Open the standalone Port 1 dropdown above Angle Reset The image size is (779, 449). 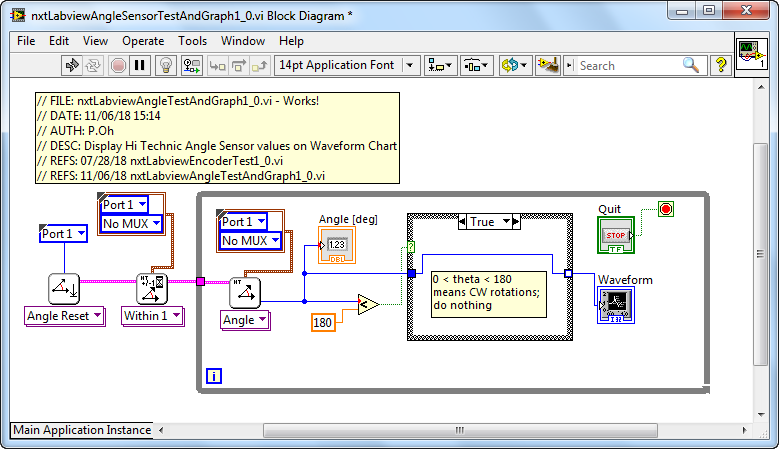pyautogui.click(x=64, y=233)
